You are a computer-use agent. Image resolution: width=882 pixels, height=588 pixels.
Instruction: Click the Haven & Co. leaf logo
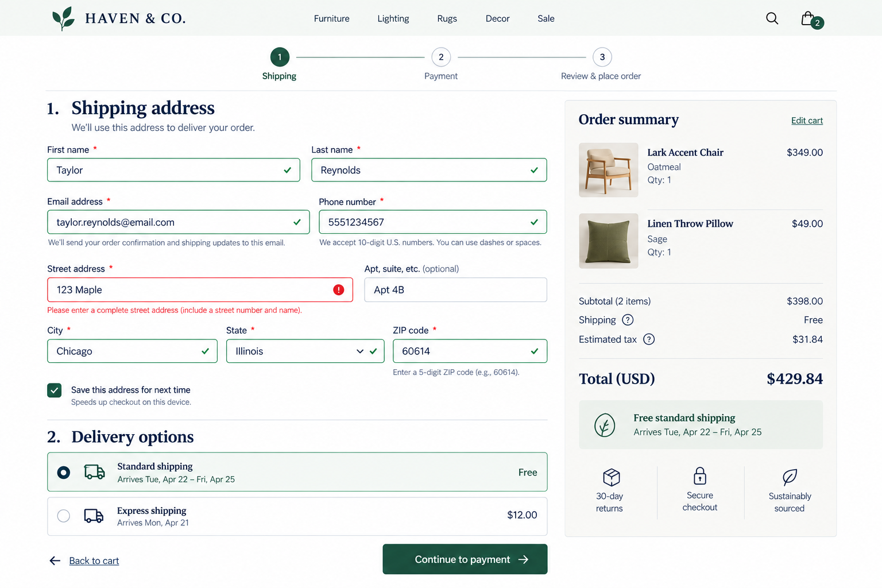click(x=63, y=18)
